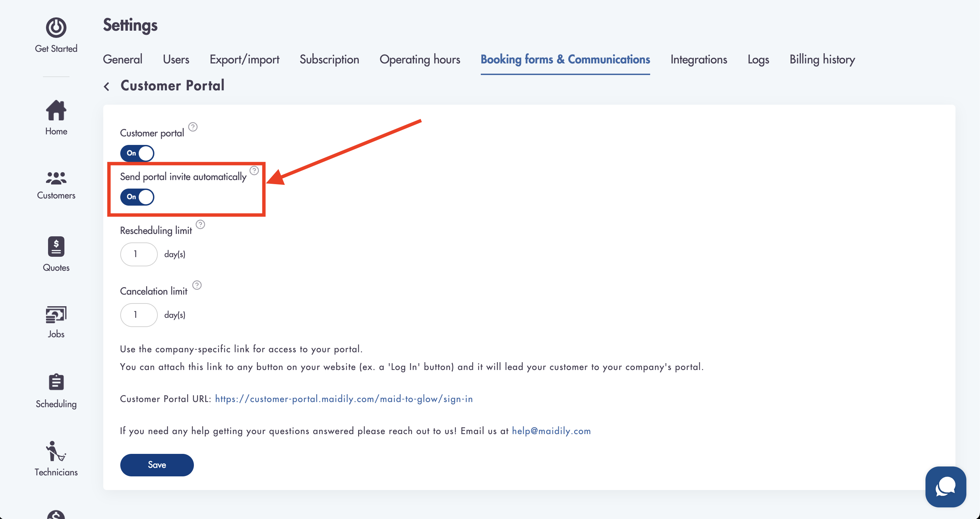Open the Export/import tab
The height and width of the screenshot is (519, 980).
point(244,59)
